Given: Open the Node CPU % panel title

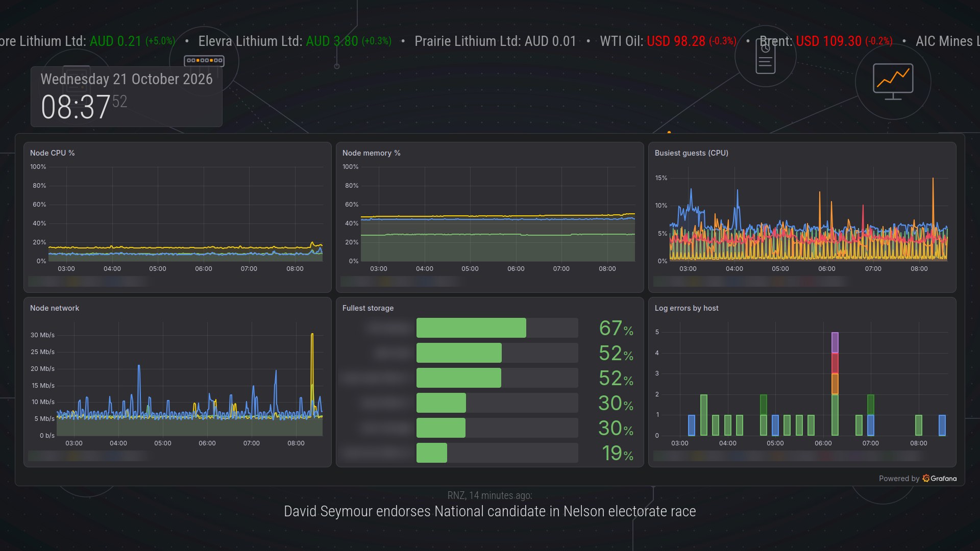Looking at the screenshot, I should coord(52,153).
